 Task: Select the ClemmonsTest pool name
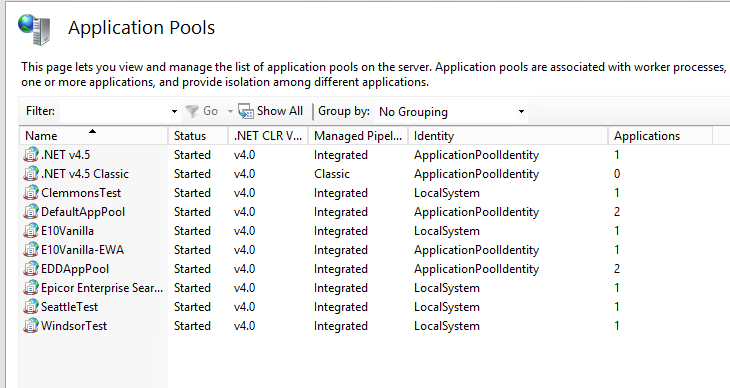(x=81, y=193)
